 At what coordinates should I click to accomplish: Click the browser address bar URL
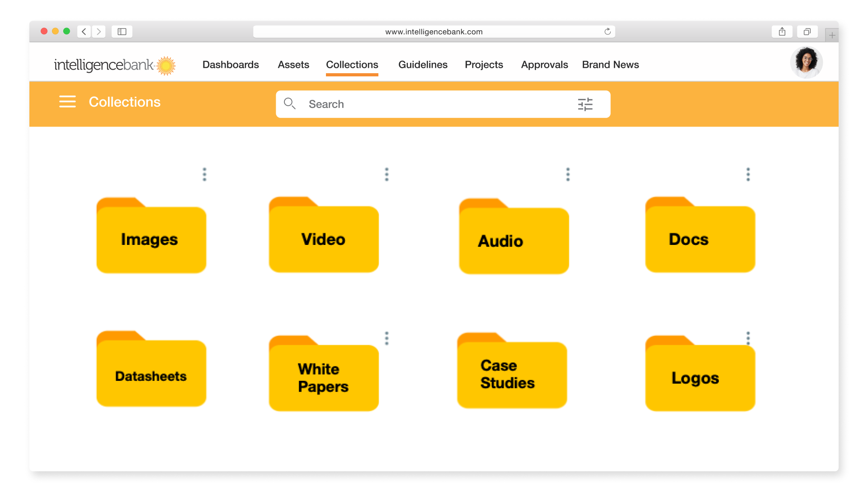coord(434,32)
